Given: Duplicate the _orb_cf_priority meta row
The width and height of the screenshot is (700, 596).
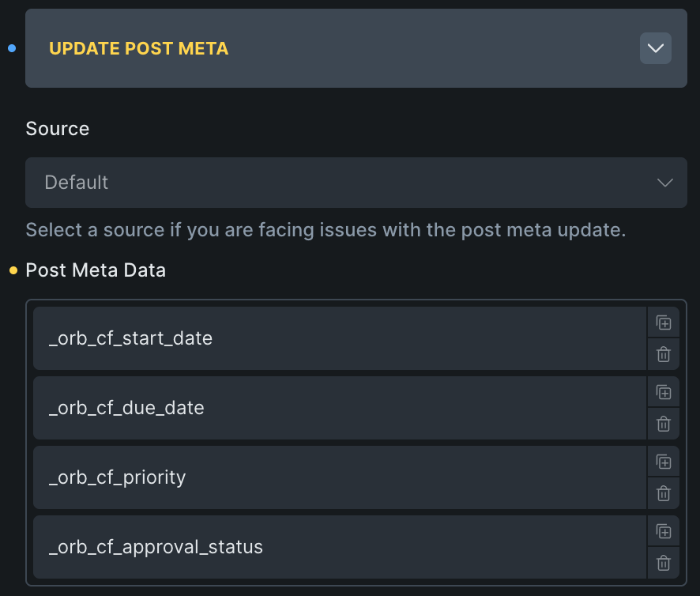Looking at the screenshot, I should click(664, 462).
